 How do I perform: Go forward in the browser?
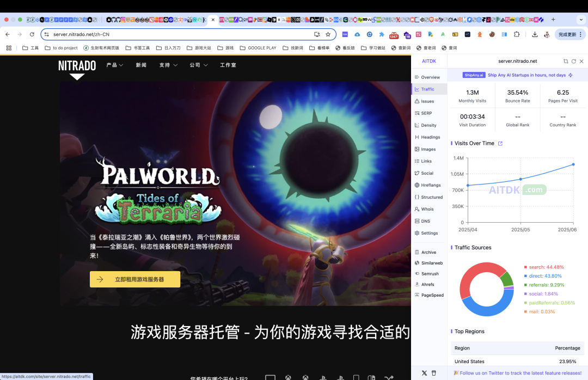click(x=20, y=34)
